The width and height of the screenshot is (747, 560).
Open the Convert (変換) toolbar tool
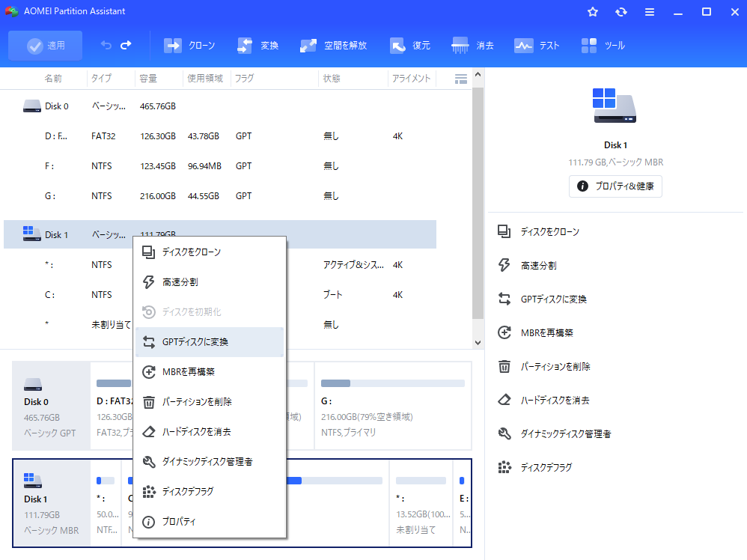(245, 46)
